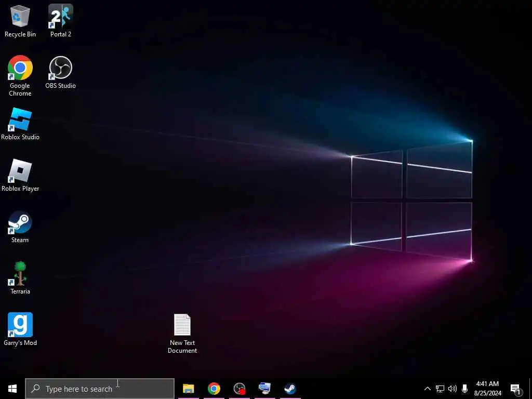
Task: Select the Terraria desktop shortcut
Action: point(20,278)
